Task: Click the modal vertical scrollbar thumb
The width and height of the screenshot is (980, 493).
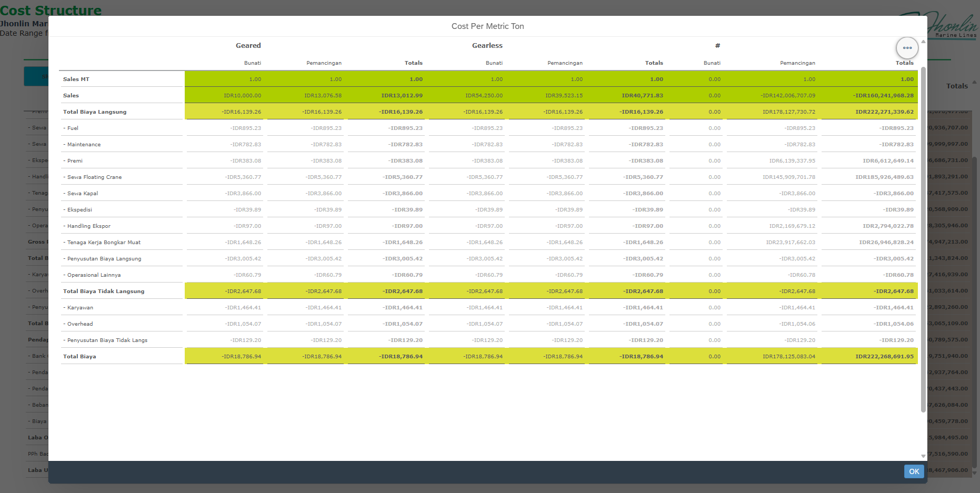Action: (923, 239)
